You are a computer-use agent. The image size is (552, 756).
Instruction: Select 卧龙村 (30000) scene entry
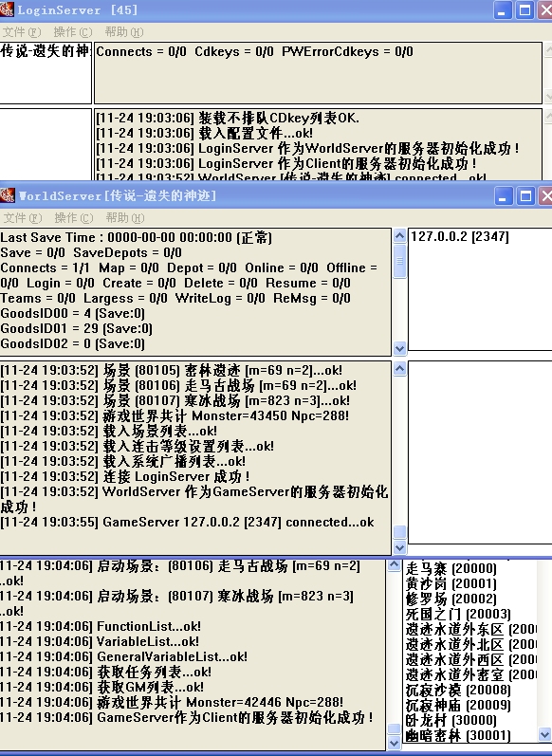[x=451, y=720]
